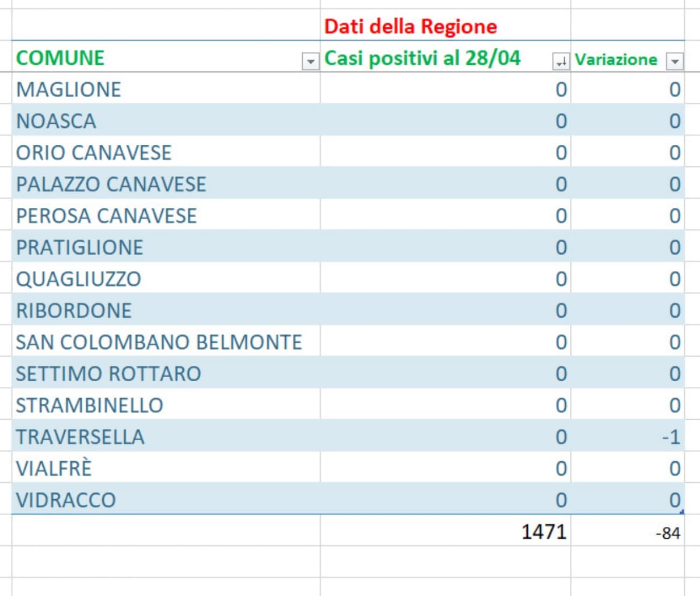Click the VIALFRÈ cell
The height and width of the screenshot is (596, 700).
[54, 468]
